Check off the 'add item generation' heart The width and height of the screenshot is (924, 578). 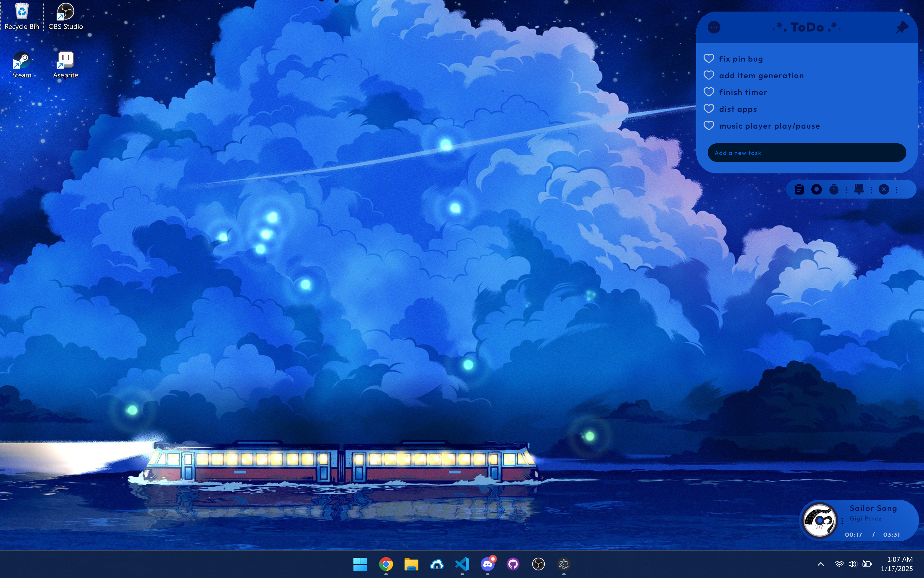(x=709, y=75)
